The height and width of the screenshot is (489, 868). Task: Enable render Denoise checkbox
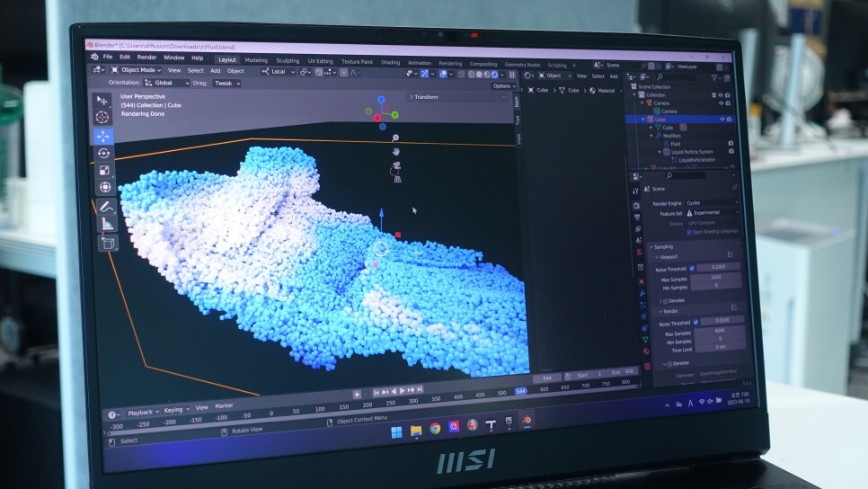pos(669,364)
